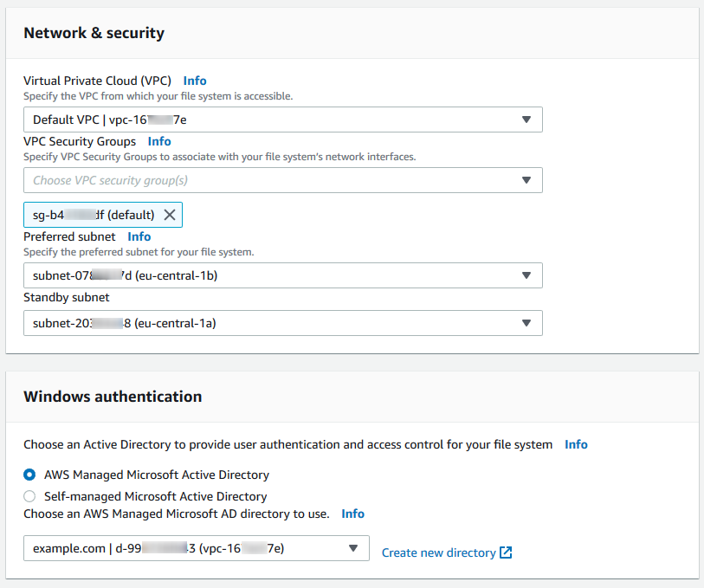Expand the Standby subnet dropdown arrow
This screenshot has width=704, height=588.
point(526,323)
